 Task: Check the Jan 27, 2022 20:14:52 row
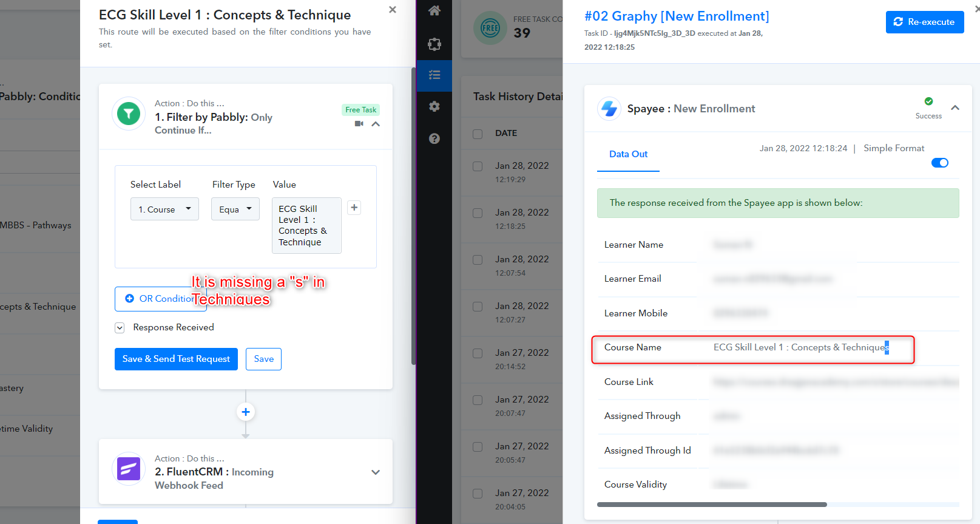pyautogui.click(x=478, y=353)
